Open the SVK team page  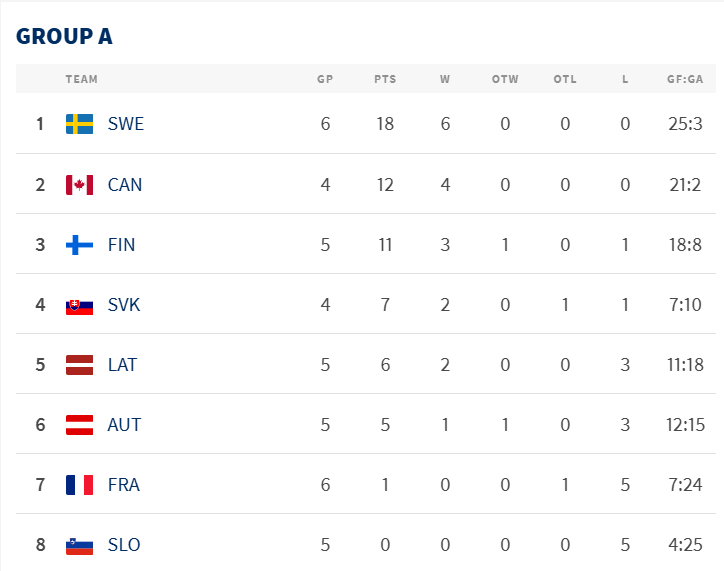[124, 305]
